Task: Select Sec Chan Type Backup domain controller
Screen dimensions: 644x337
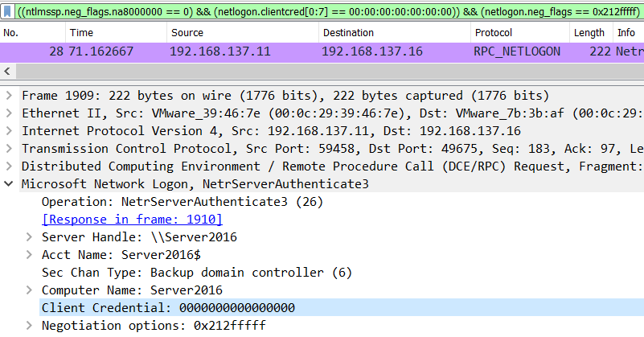Action: pyautogui.click(x=197, y=273)
